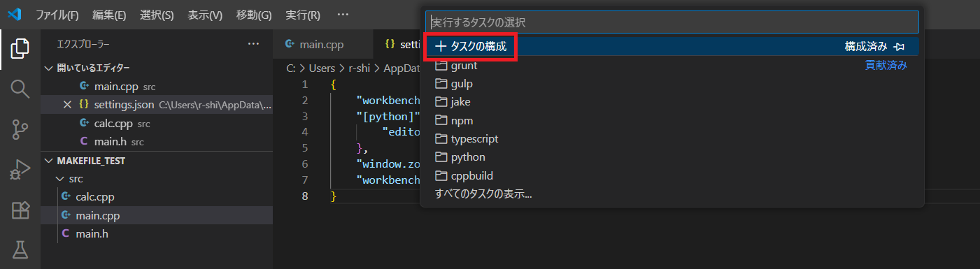
Task: Open the 移動(G) menu
Action: 254,15
